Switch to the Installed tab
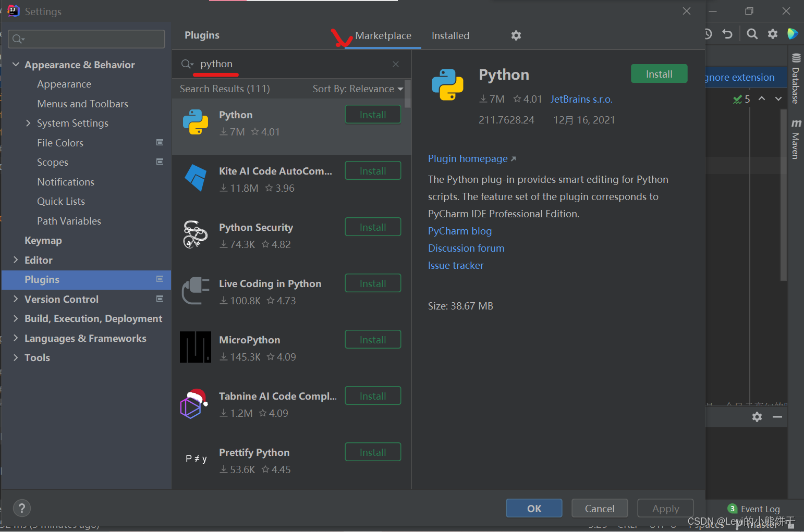Viewport: 804px width, 532px height. tap(450, 35)
